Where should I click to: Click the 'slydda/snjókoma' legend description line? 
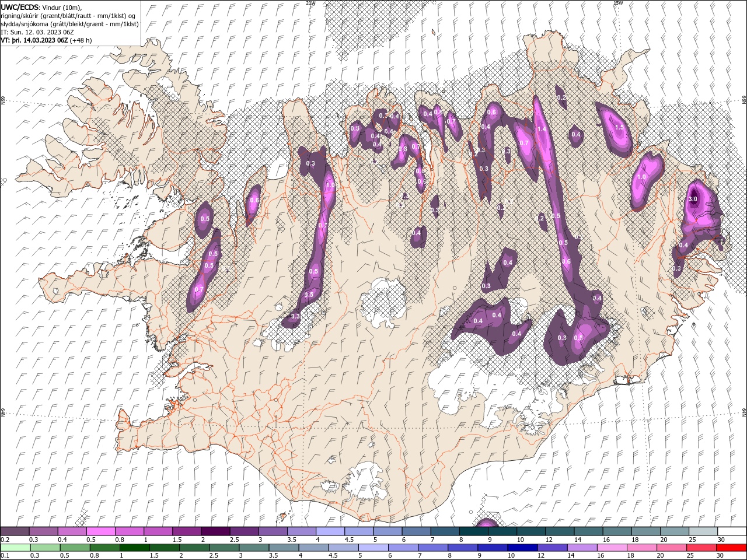69,24
